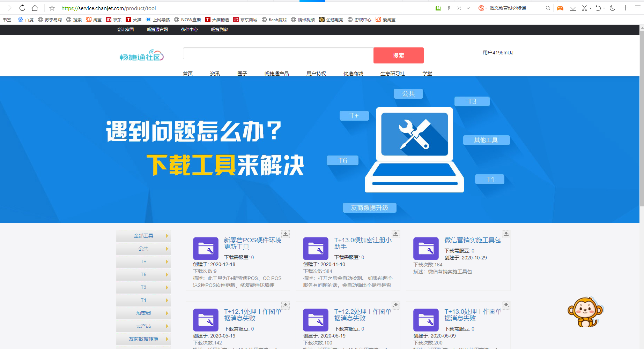Screen dimensions: 644x349
Task: Open the T+13.0硬加密注册小助手 title link
Action: 363,243
